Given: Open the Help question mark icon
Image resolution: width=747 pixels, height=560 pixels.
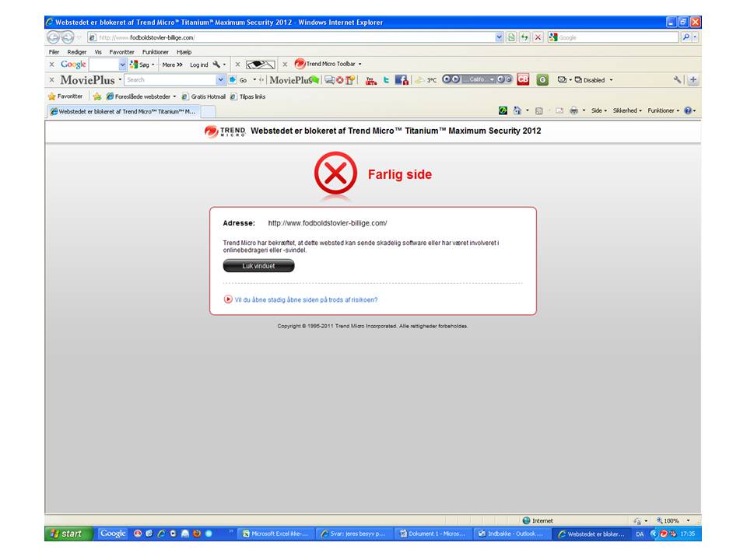Looking at the screenshot, I should click(688, 110).
